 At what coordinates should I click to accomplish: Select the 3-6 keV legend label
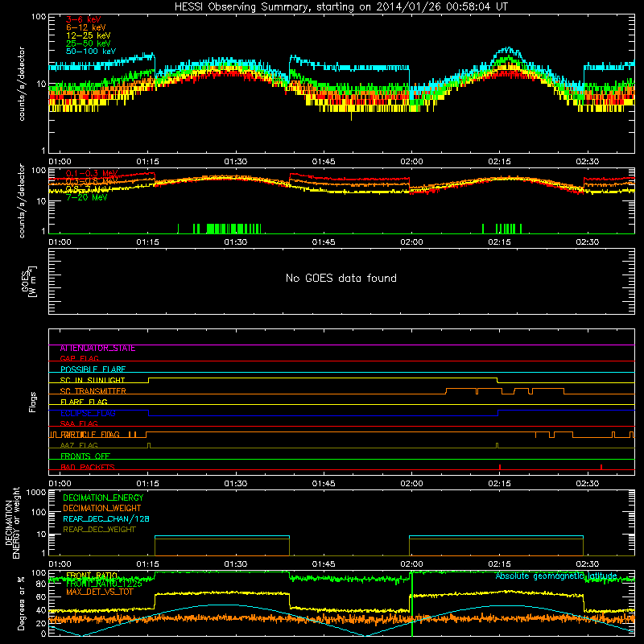(x=84, y=19)
